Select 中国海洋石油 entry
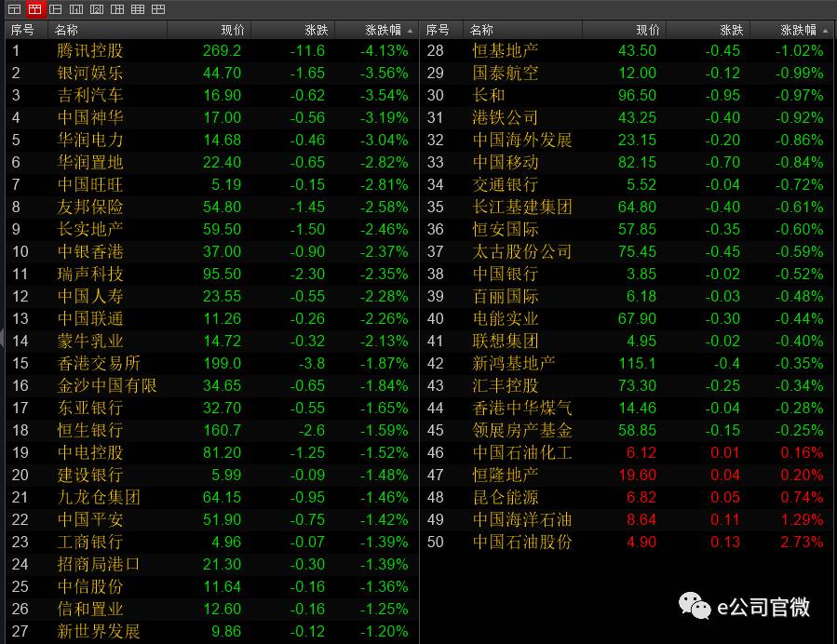Screen dimensions: 837x644 (x=522, y=519)
